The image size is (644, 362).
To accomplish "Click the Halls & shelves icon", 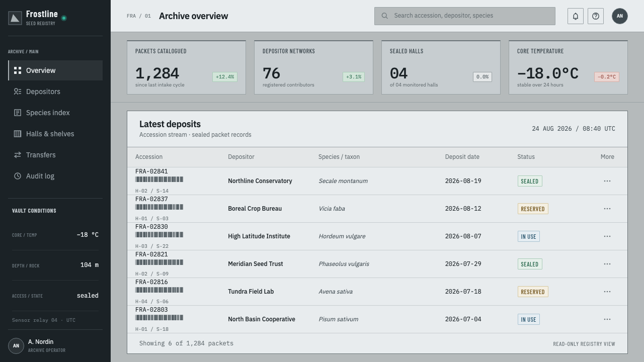I will pos(18,134).
